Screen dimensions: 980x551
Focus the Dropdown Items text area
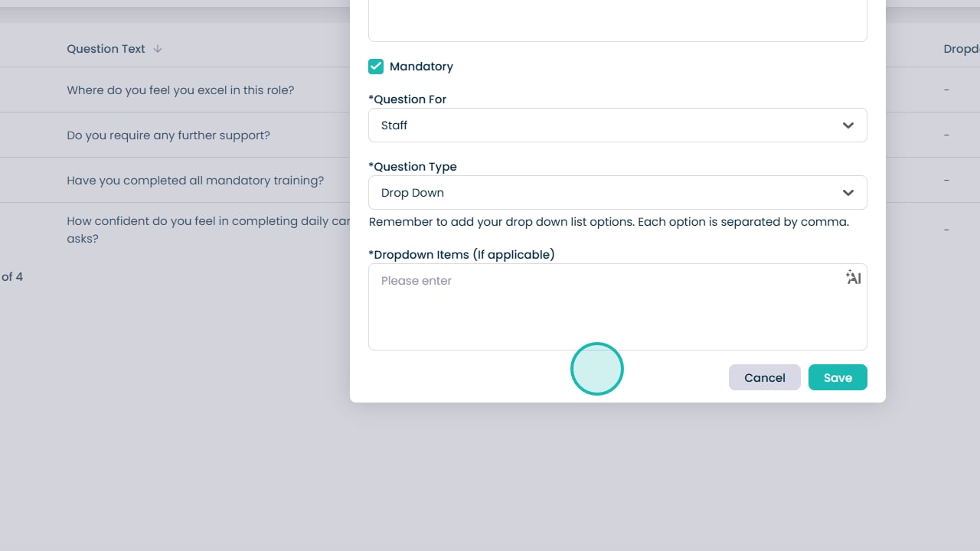coord(605,310)
